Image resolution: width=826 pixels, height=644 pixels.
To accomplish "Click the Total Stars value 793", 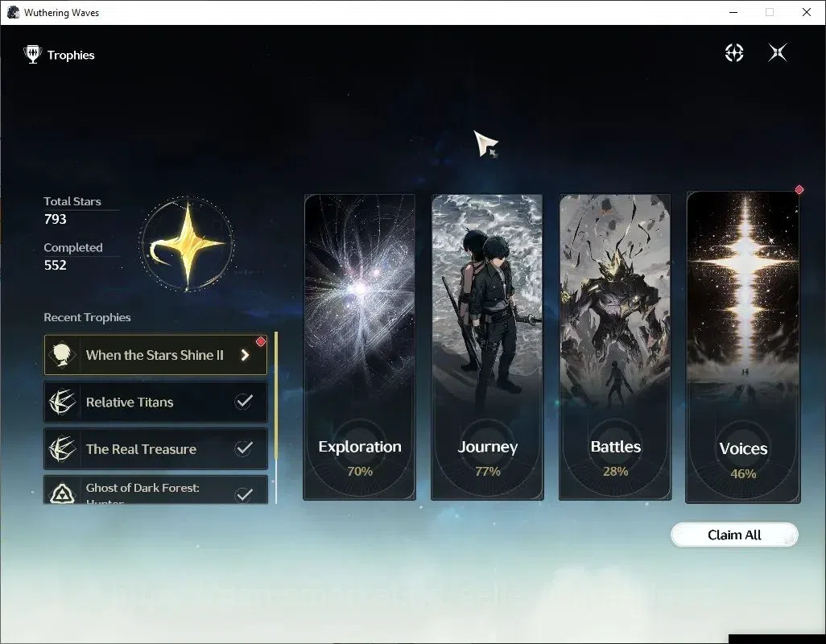I will click(x=56, y=219).
